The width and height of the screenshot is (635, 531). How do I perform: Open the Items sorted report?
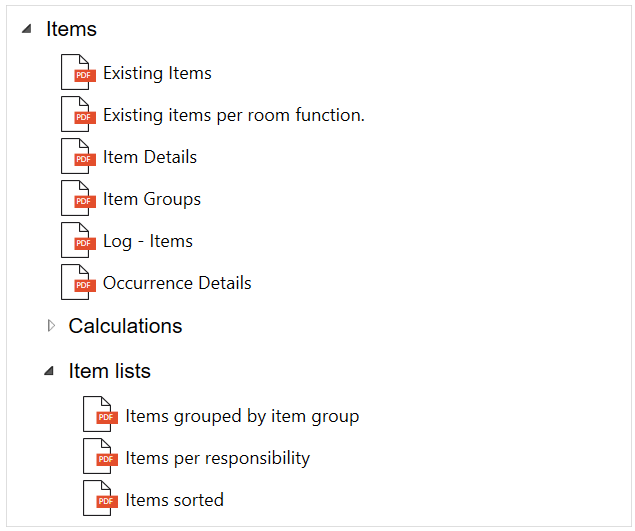[x=174, y=500]
